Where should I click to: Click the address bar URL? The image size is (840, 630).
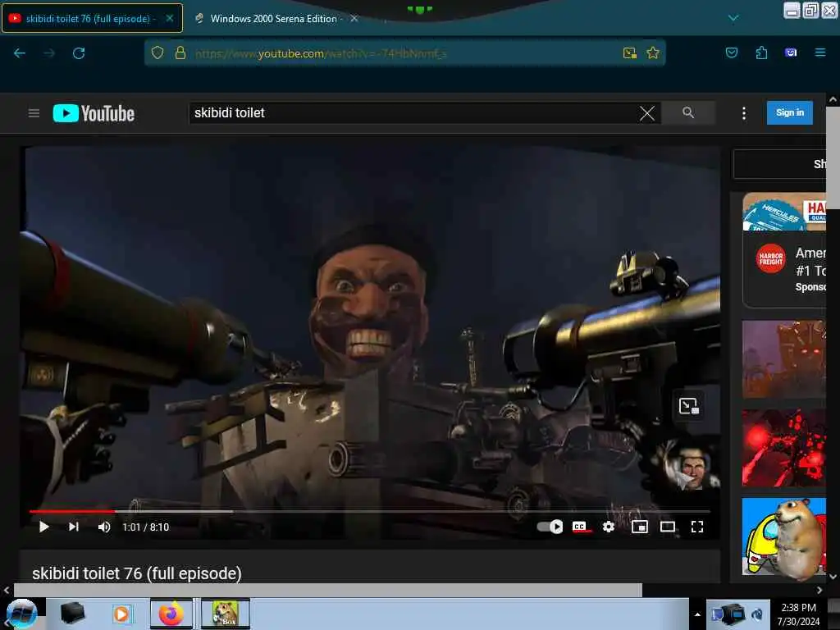[321, 53]
